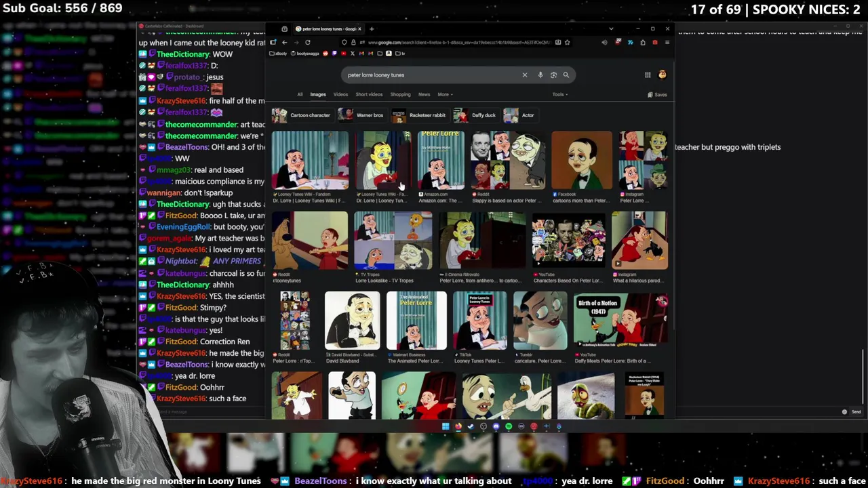
Task: Submit search with the magnifier icon
Action: (x=566, y=75)
